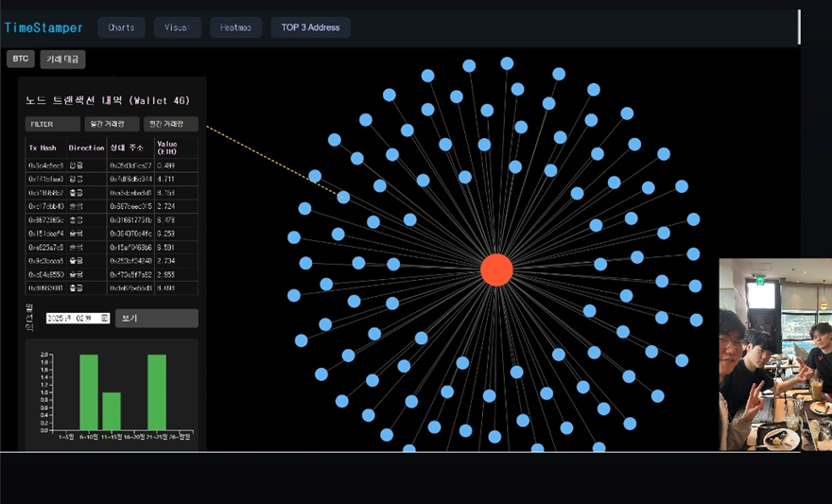This screenshot has height=504, width=832.
Task: Open the FILTER dropdown
Action: tap(53, 124)
